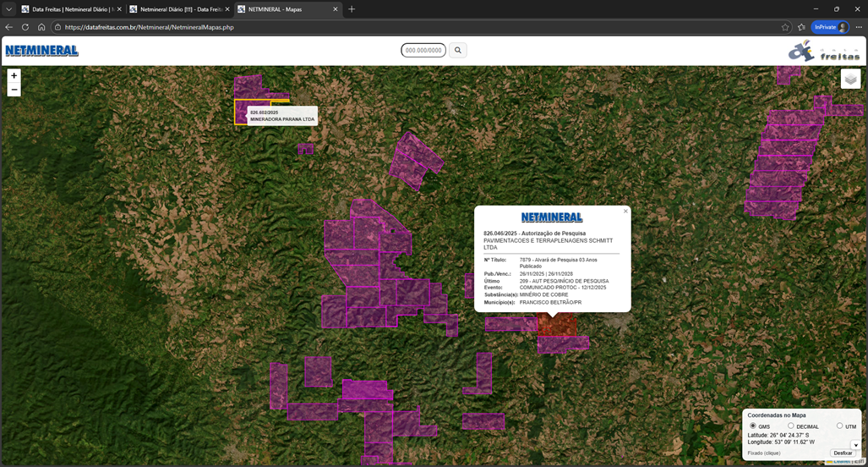
Task: Click the process number search field
Action: click(423, 51)
